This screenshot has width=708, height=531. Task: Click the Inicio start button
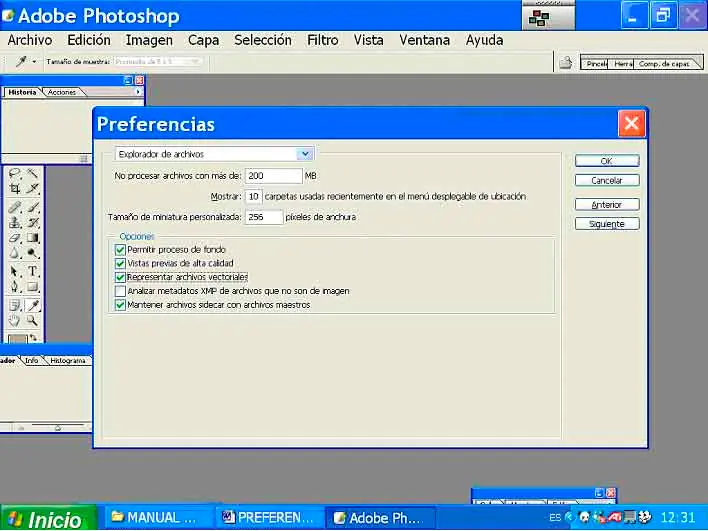(48, 518)
